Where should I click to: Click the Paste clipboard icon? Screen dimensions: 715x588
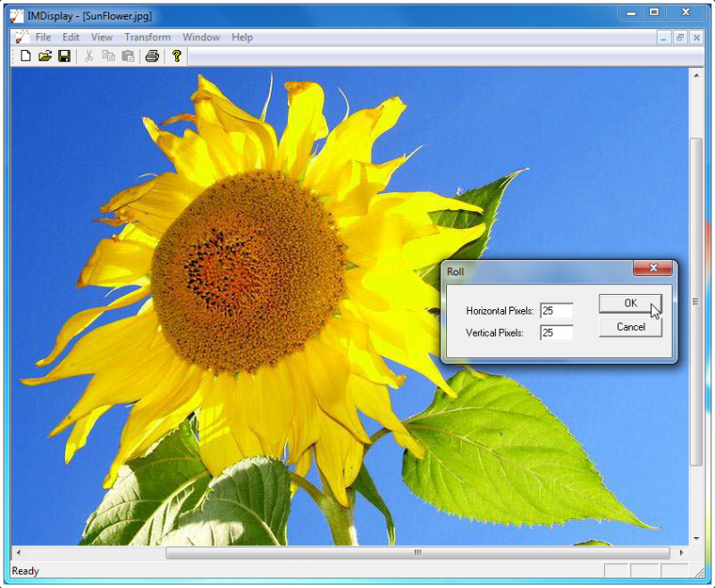coord(128,56)
